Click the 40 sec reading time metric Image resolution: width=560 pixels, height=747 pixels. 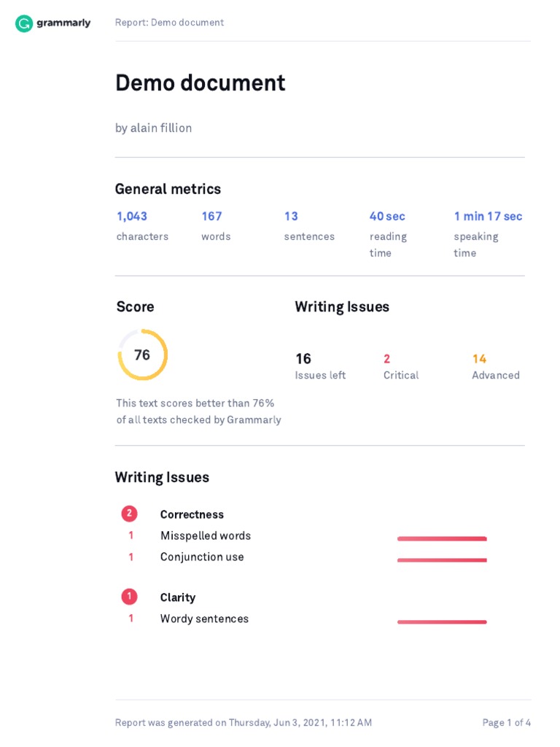coord(387,217)
